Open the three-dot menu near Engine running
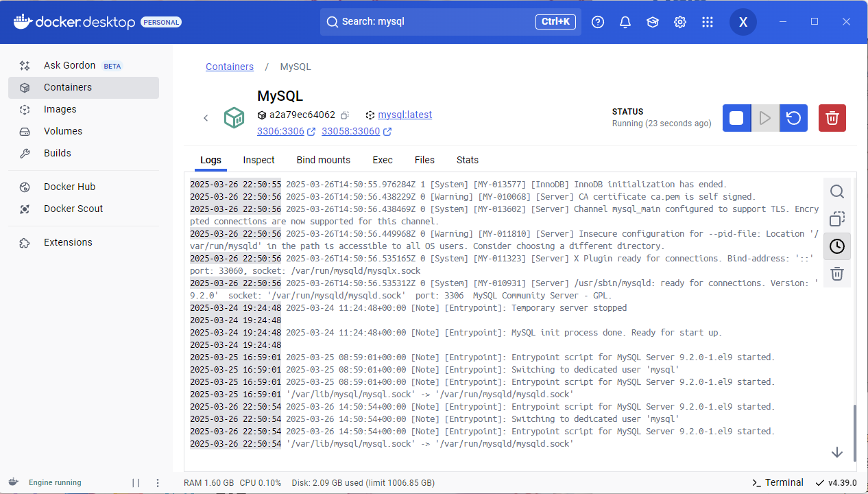868x494 pixels. (x=158, y=482)
